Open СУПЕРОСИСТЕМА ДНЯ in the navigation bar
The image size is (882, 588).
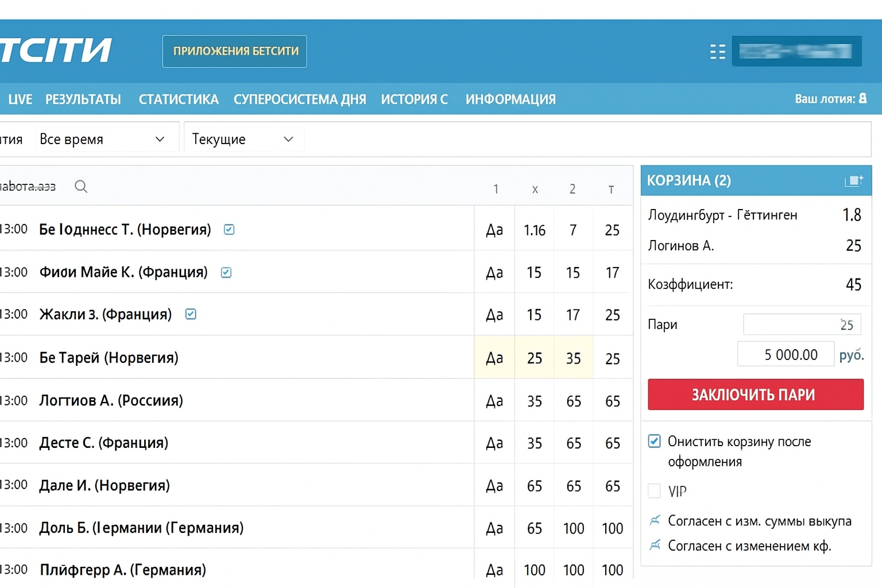[x=300, y=99]
